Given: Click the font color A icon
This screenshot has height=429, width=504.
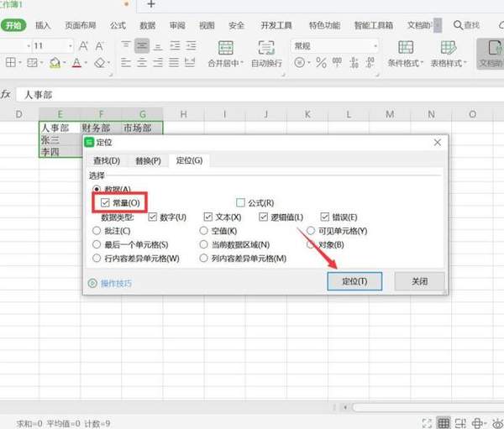Looking at the screenshot, I should coord(76,62).
